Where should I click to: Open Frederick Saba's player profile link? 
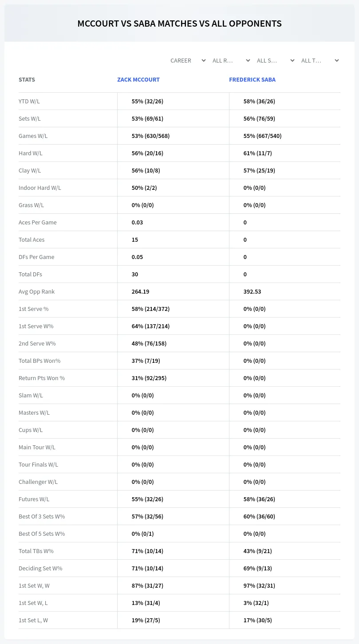pos(252,80)
